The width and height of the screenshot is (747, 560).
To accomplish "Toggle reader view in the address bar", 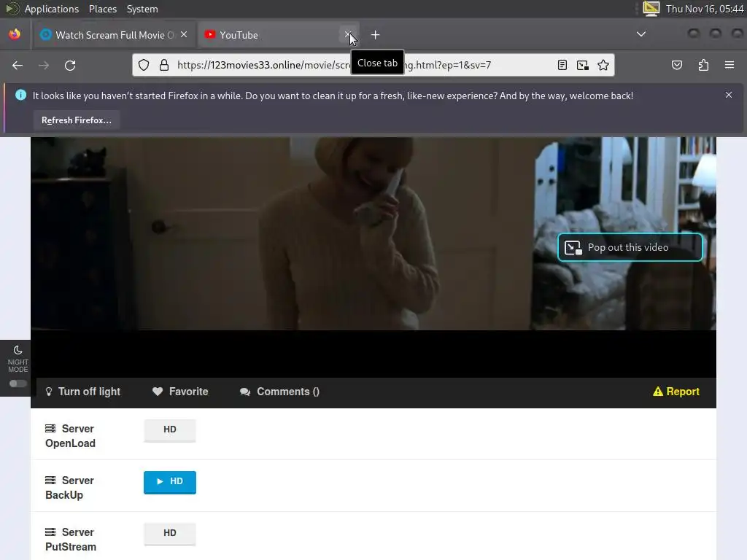I will pyautogui.click(x=562, y=65).
